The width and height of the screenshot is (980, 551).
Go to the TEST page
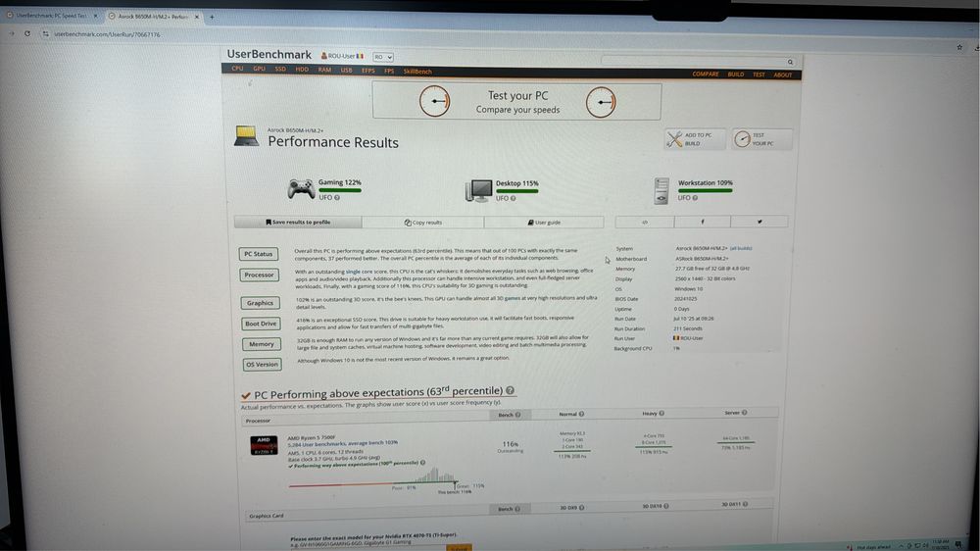click(x=759, y=75)
